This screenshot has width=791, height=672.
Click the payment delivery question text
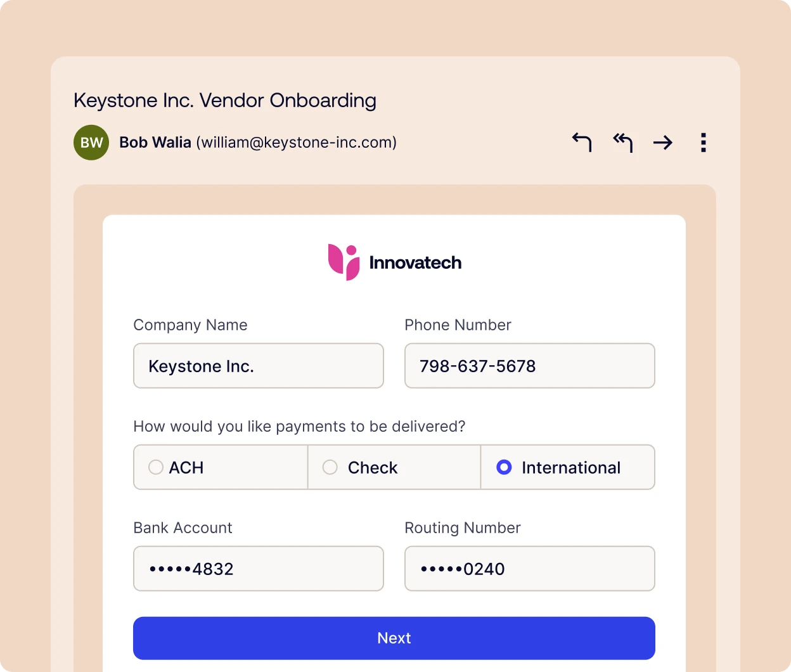tap(299, 427)
